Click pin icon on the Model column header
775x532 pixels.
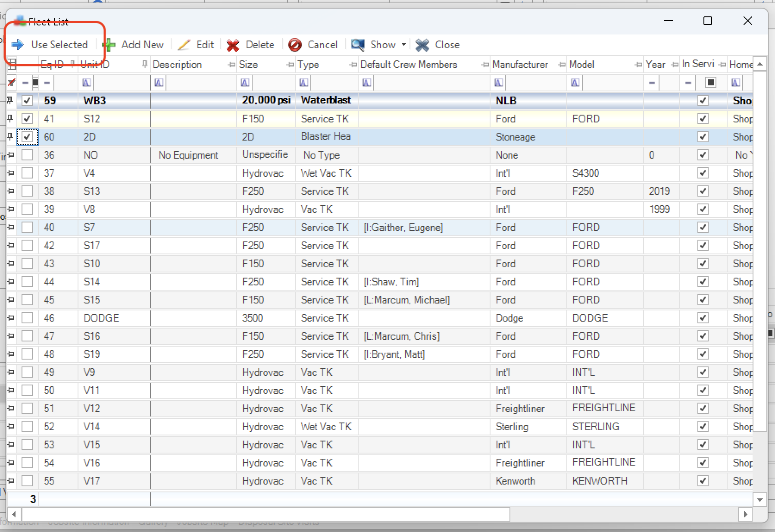click(x=638, y=65)
